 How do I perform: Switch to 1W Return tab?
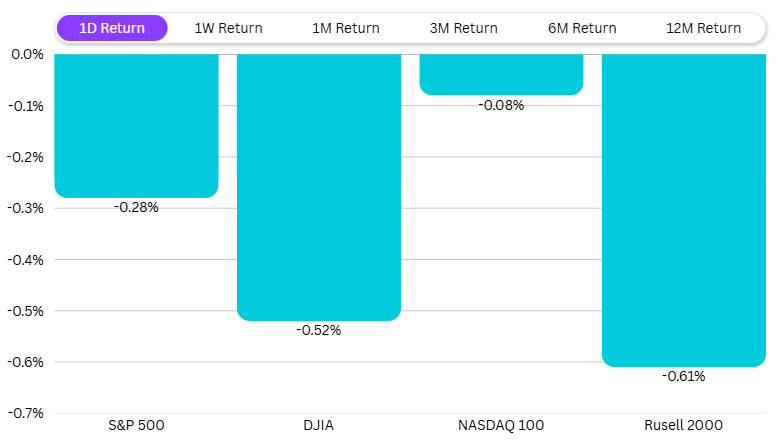click(228, 28)
